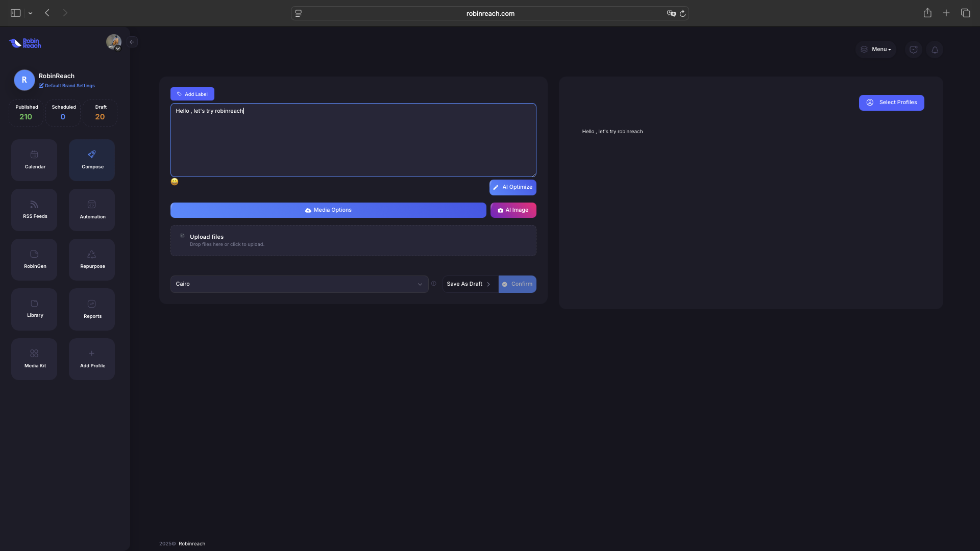The height and width of the screenshot is (551, 980).
Task: Click the Select Profiles button
Action: point(891,103)
